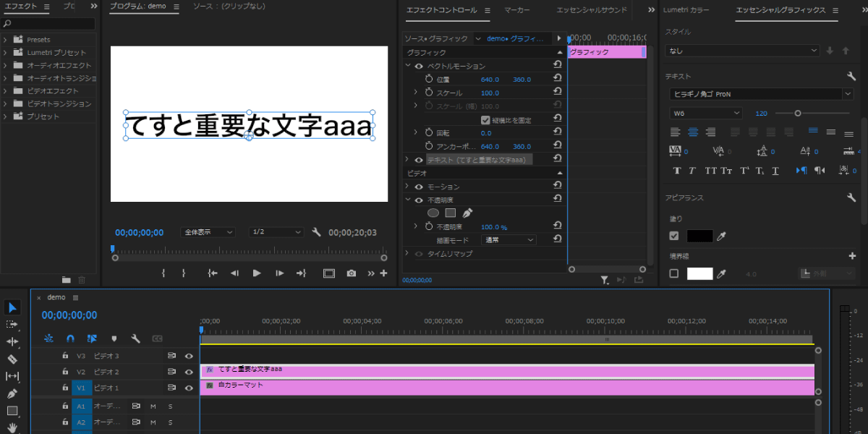The width and height of the screenshot is (868, 434).
Task: Hide the V3 ビデオ 3 track output
Action: [x=189, y=356]
